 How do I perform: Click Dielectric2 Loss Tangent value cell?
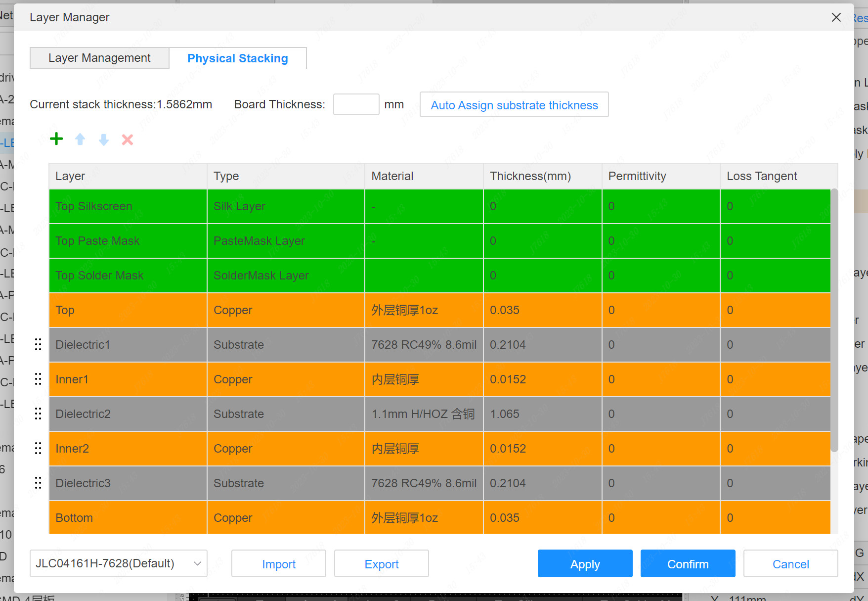pyautogui.click(x=776, y=414)
